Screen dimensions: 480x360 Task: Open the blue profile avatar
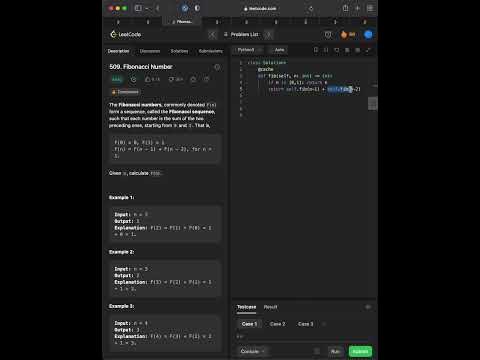click(368, 34)
